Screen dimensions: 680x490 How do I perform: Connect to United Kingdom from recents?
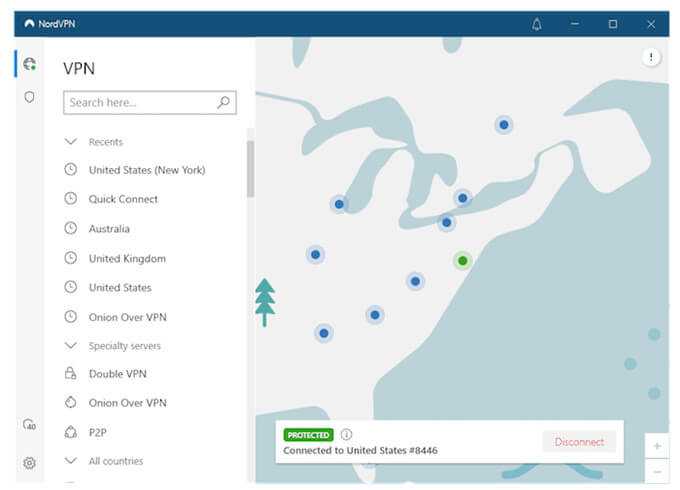tap(127, 258)
